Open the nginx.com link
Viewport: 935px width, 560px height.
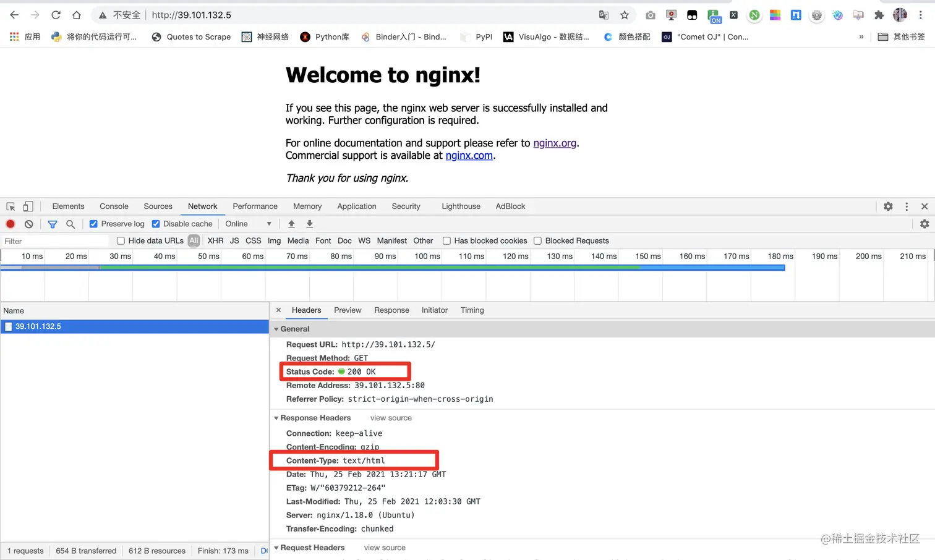pos(469,156)
